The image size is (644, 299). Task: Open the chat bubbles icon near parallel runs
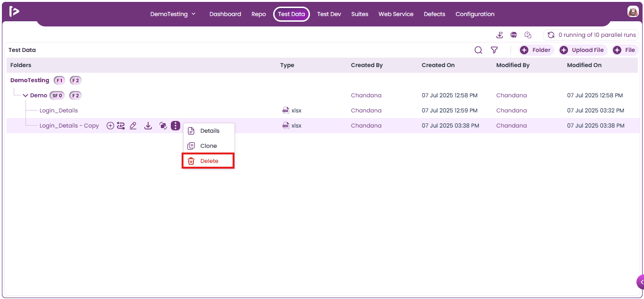click(x=528, y=35)
